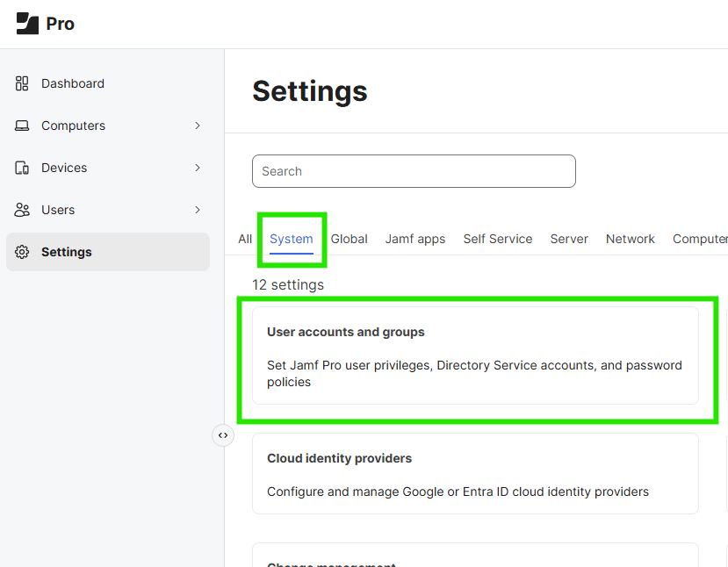Switch to the All settings tab
The width and height of the screenshot is (728, 567).
tap(245, 239)
